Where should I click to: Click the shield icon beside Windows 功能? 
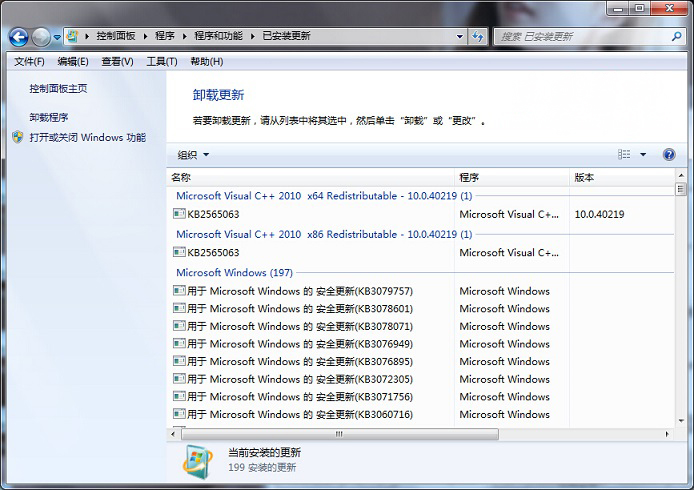(x=18, y=137)
